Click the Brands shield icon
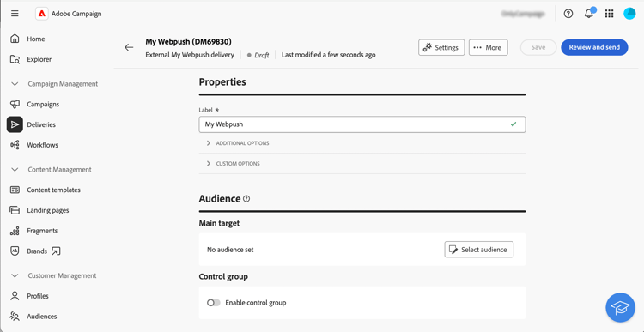 pyautogui.click(x=15, y=251)
